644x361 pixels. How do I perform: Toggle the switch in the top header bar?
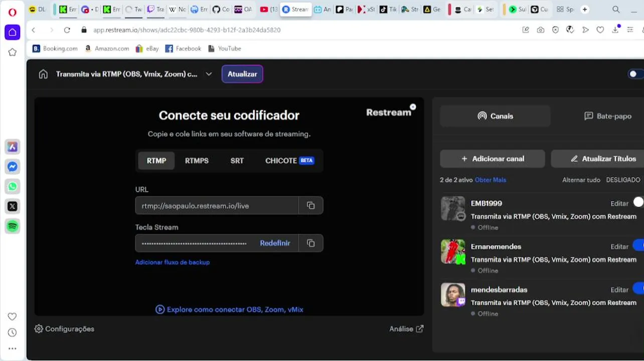click(636, 74)
